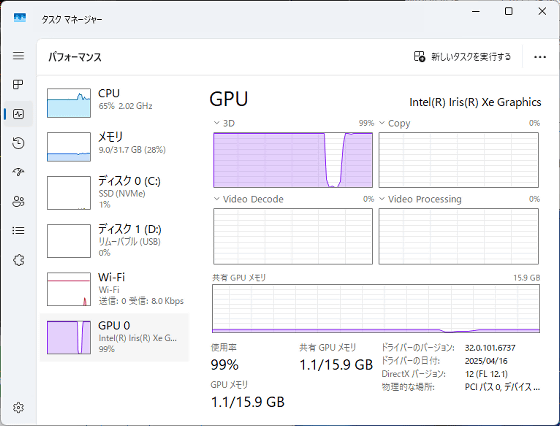
Task: Click the 共有 GPU メモリ usage graph
Action: [376, 309]
